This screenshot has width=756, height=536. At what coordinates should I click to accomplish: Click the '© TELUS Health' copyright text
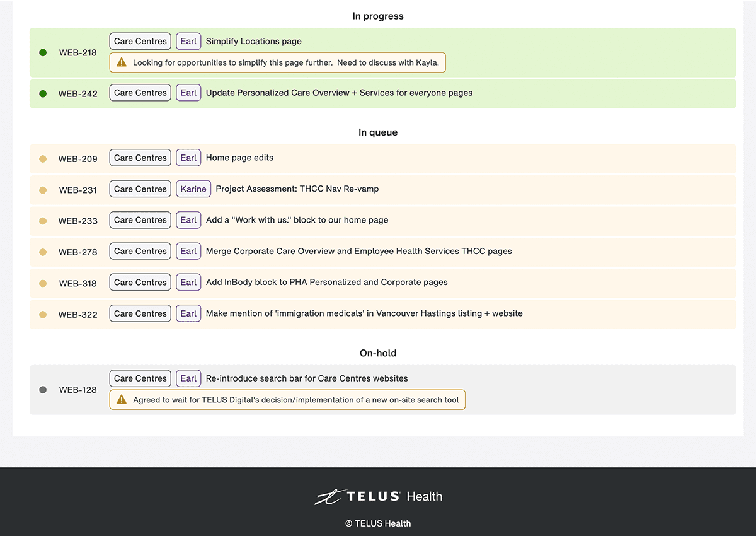coord(378,523)
